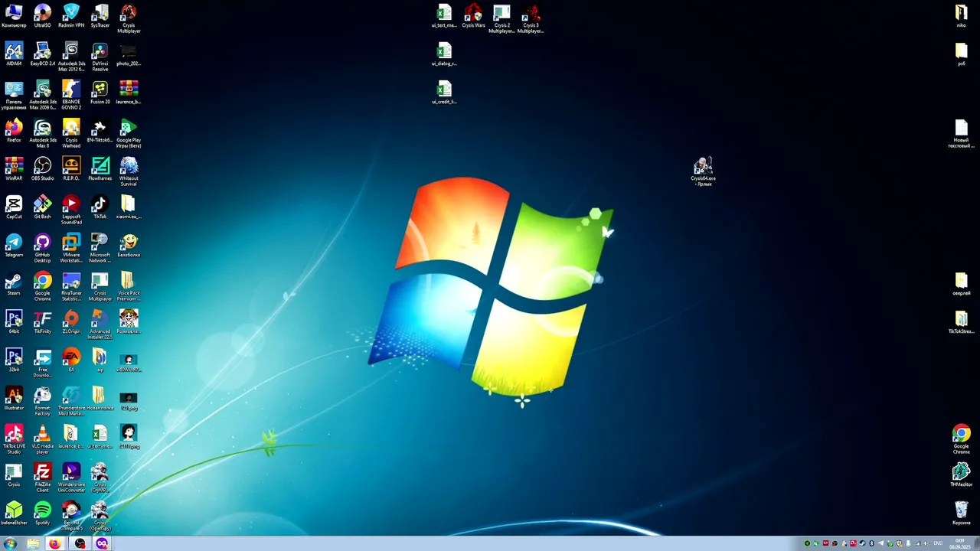Select the Whiteout Survival icon
Image resolution: width=980 pixels, height=551 pixels.
[x=129, y=171]
